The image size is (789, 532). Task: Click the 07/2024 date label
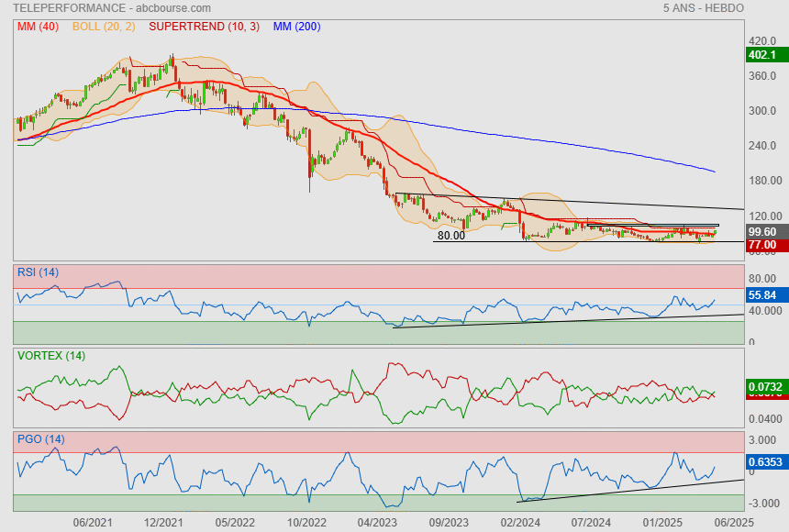[591, 523]
